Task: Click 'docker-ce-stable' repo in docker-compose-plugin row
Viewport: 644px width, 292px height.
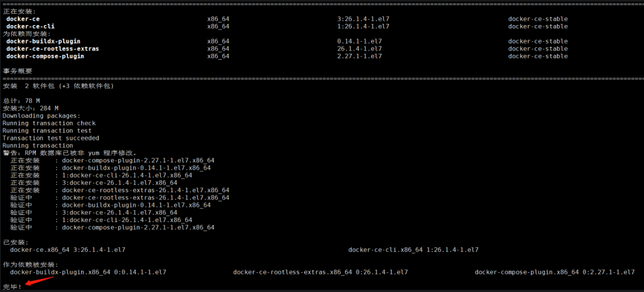Action: point(538,56)
